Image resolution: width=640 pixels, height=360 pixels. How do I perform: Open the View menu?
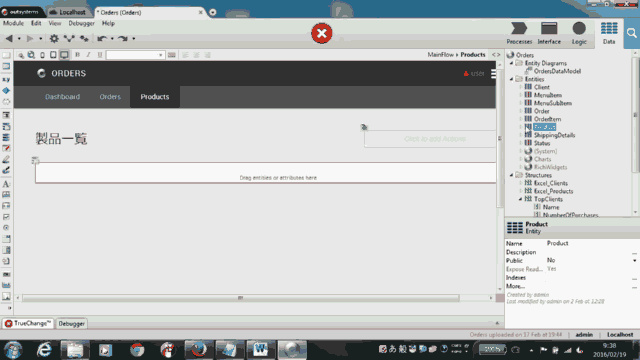tap(55, 23)
